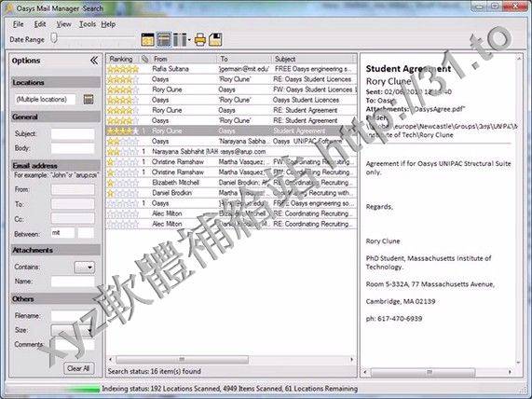This screenshot has height=399, width=532.
Task: Click the indexing status progress bar
Action: pos(52,389)
